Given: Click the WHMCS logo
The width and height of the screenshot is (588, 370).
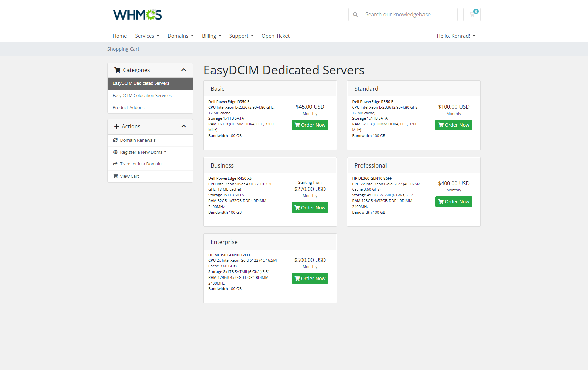Looking at the screenshot, I should pos(138,15).
